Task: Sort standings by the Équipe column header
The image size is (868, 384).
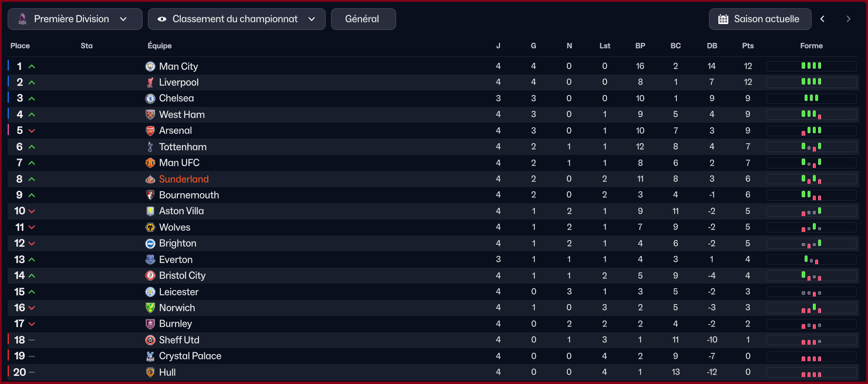Action: (x=160, y=46)
